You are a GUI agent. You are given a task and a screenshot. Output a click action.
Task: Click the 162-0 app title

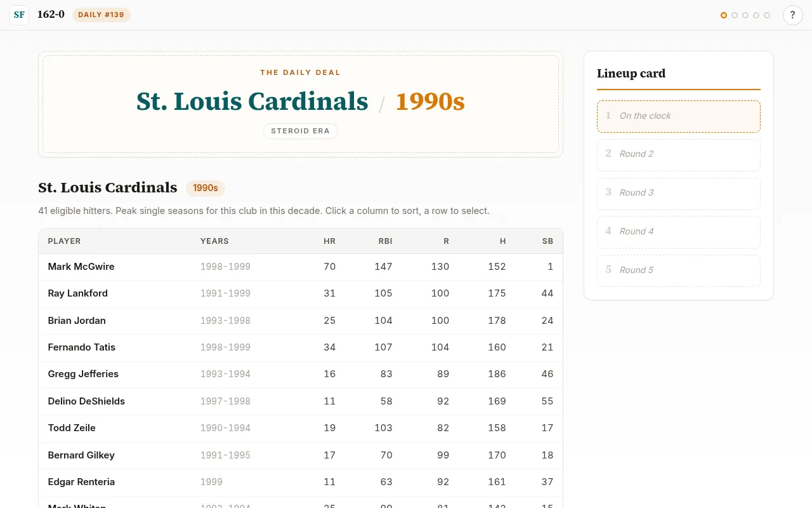pyautogui.click(x=51, y=15)
